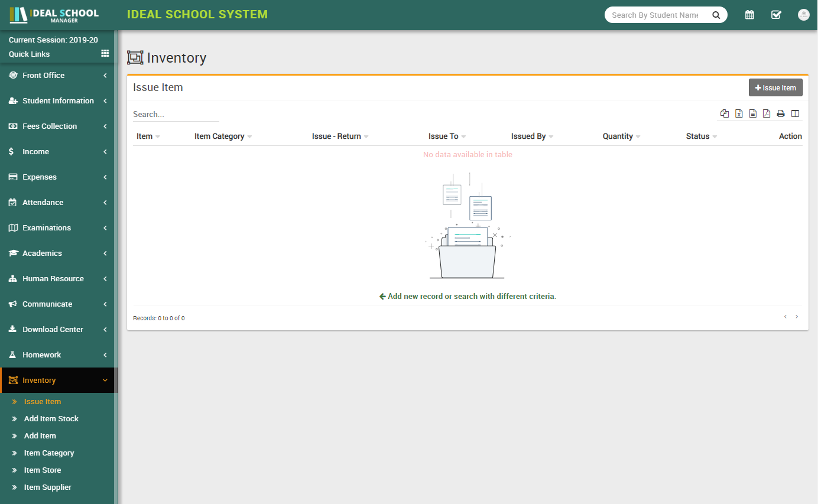Select Issue Item submenu entry
The image size is (818, 504).
pos(43,401)
